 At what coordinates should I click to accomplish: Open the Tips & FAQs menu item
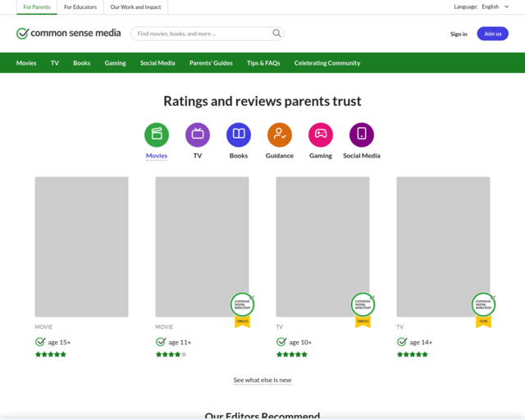pos(263,63)
